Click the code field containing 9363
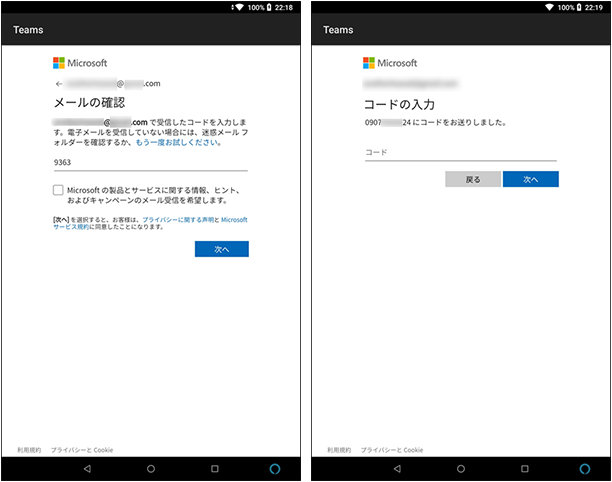612x482 pixels. coord(151,163)
